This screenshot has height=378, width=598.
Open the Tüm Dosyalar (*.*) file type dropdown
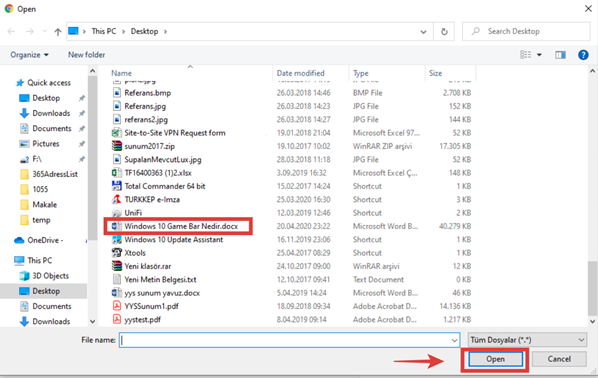click(x=527, y=340)
